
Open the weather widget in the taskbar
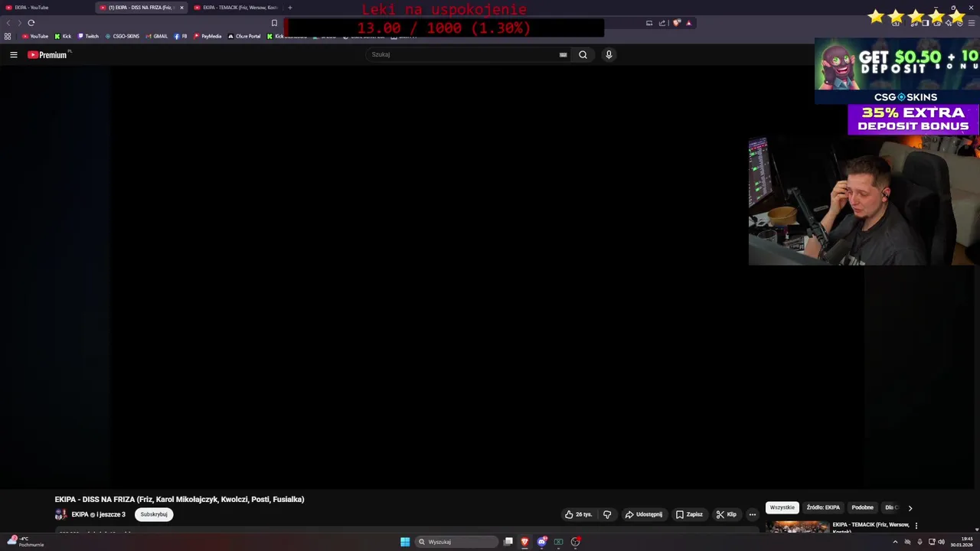(x=26, y=541)
